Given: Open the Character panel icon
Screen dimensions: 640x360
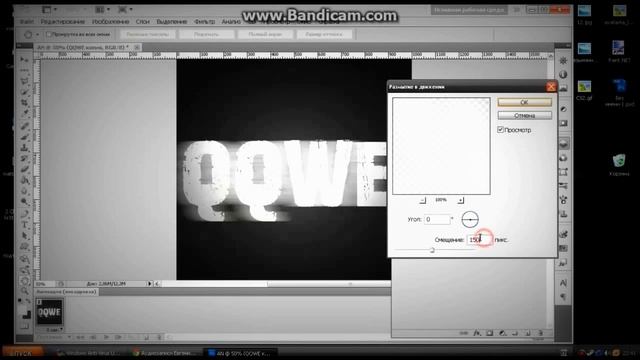Looking at the screenshot, I should click(x=563, y=282).
